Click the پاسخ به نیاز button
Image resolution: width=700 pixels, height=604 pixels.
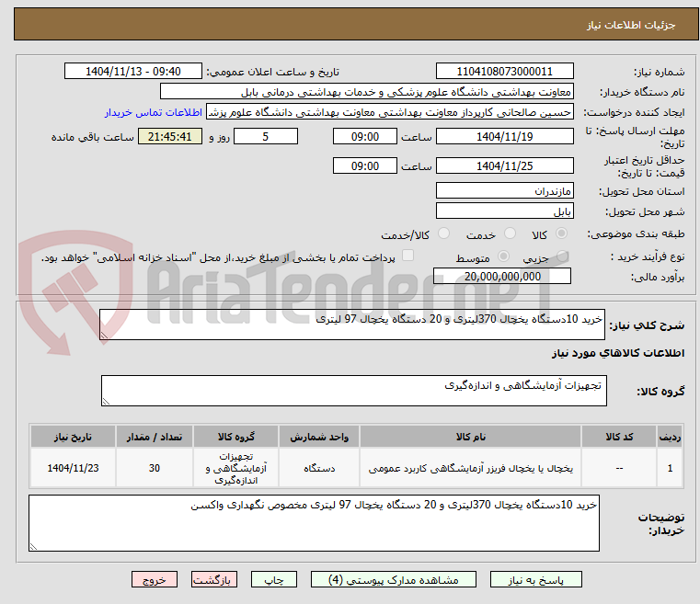coord(535,579)
